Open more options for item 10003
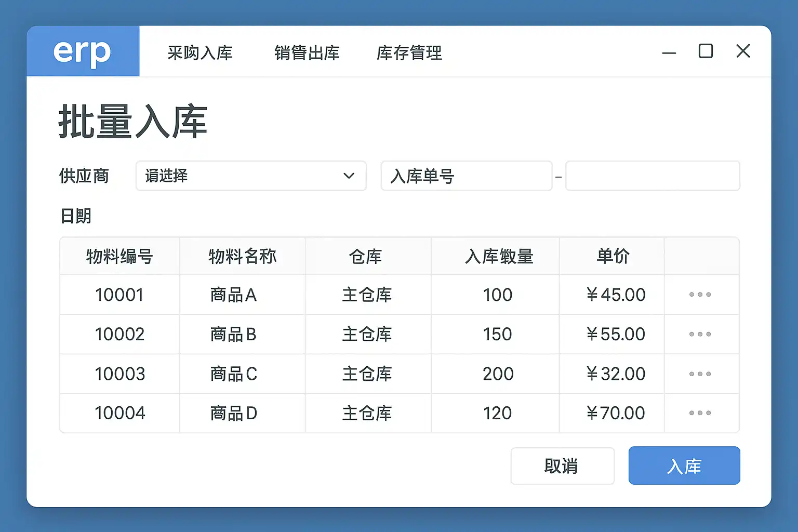798x532 pixels. click(x=700, y=374)
